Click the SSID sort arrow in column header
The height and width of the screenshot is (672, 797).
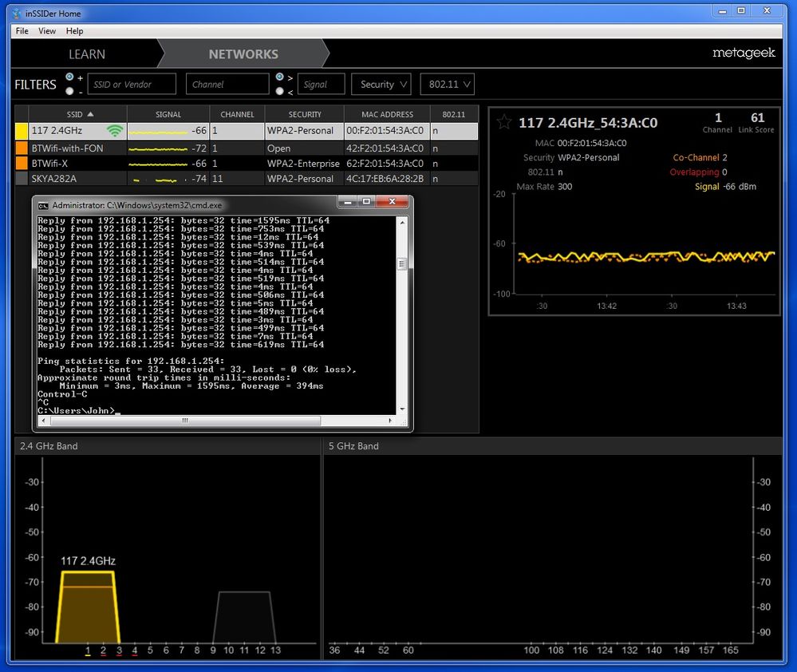(90, 114)
